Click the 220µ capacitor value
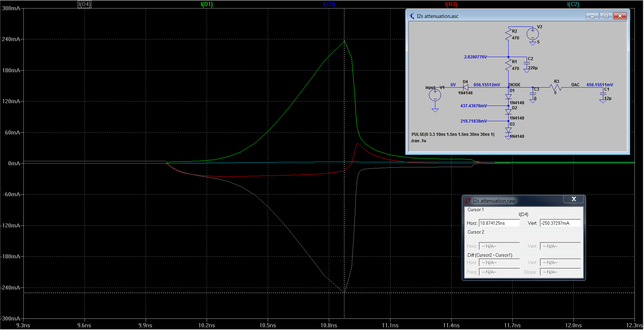644x330 pixels. coord(533,68)
